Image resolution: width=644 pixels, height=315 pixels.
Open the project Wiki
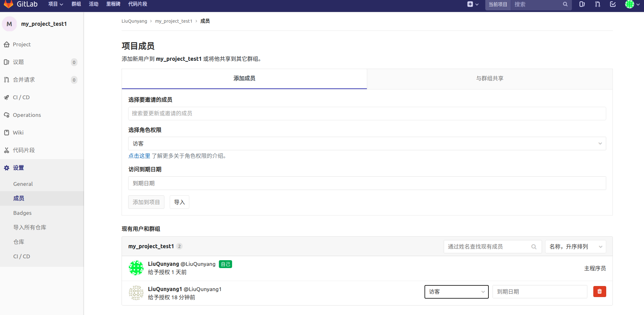tap(18, 132)
